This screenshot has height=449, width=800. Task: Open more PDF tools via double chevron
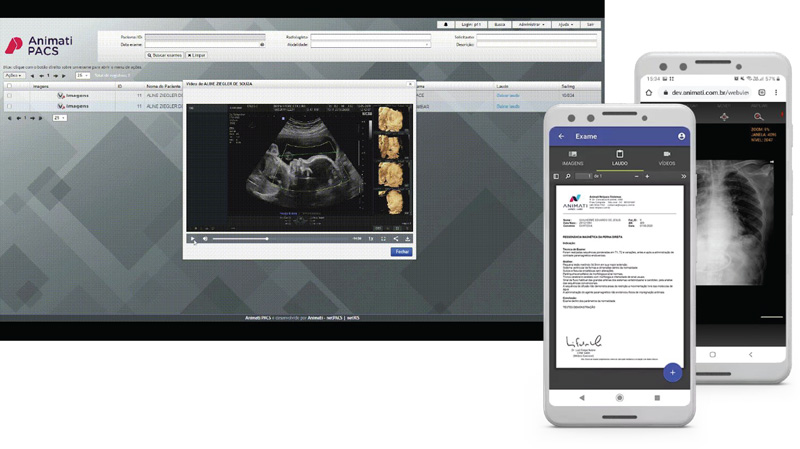click(683, 176)
